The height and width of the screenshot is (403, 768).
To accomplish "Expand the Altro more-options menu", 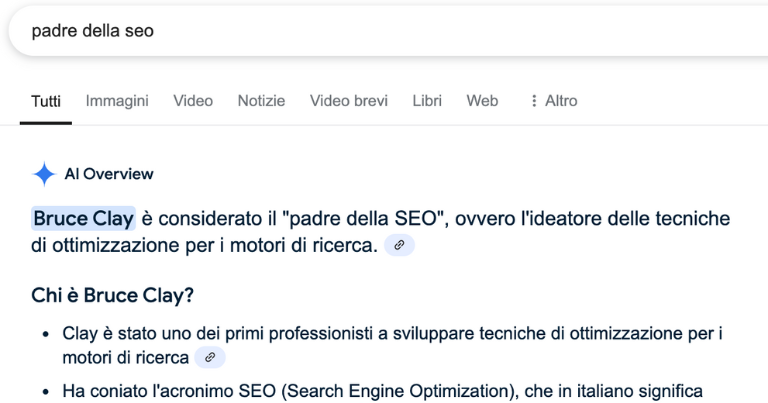I will tap(554, 101).
